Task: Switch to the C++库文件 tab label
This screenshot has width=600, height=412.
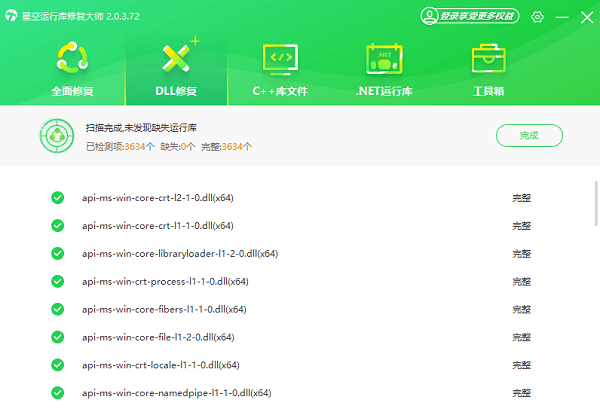Action: [x=280, y=91]
